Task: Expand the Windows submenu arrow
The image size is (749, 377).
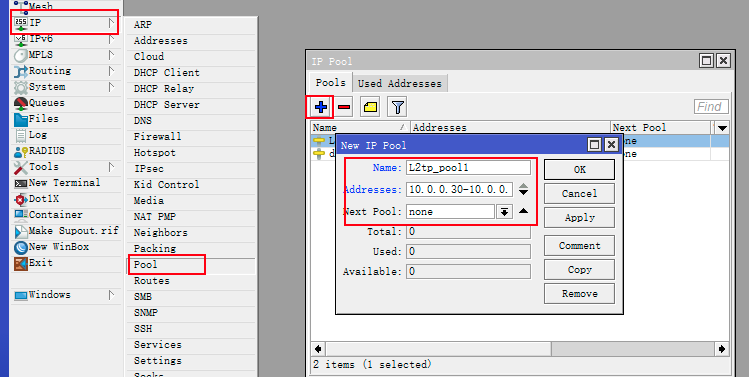Action: click(x=111, y=294)
